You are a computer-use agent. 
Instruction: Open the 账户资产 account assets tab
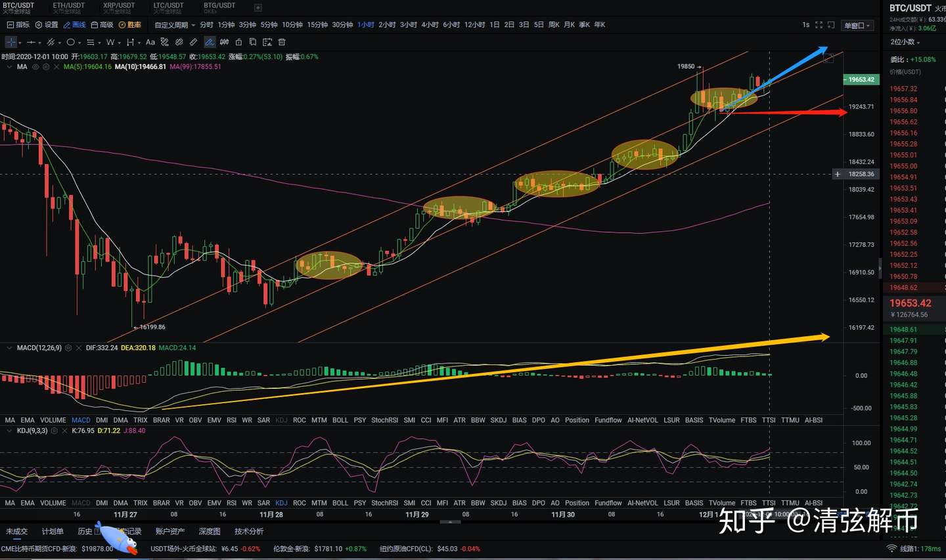point(170,532)
